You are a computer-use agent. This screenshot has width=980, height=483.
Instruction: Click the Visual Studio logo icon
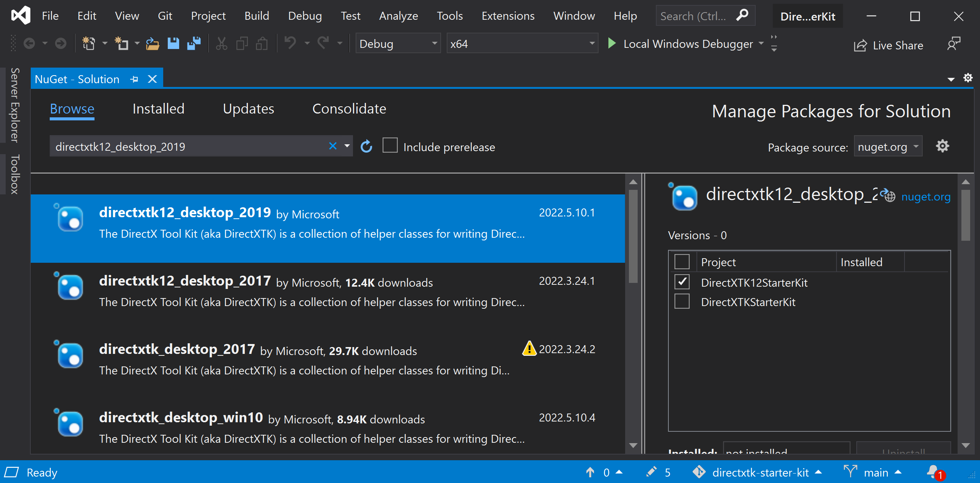(x=20, y=16)
